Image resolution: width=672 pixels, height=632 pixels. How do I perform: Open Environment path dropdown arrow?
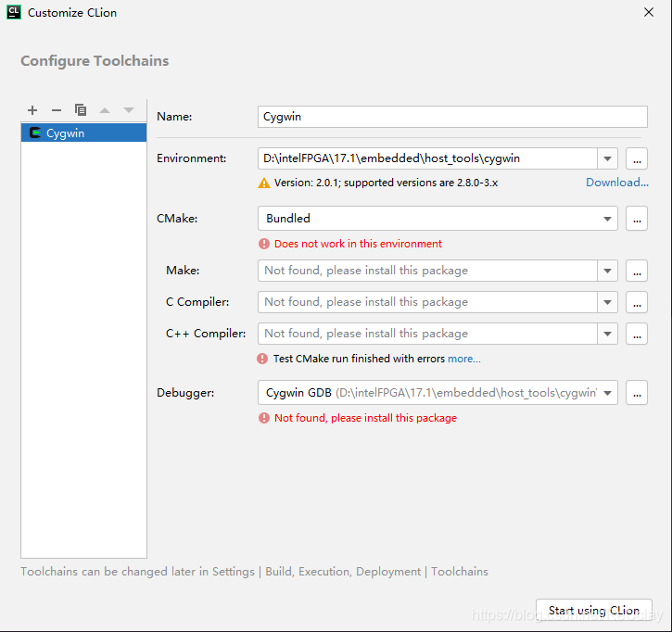[x=607, y=158]
